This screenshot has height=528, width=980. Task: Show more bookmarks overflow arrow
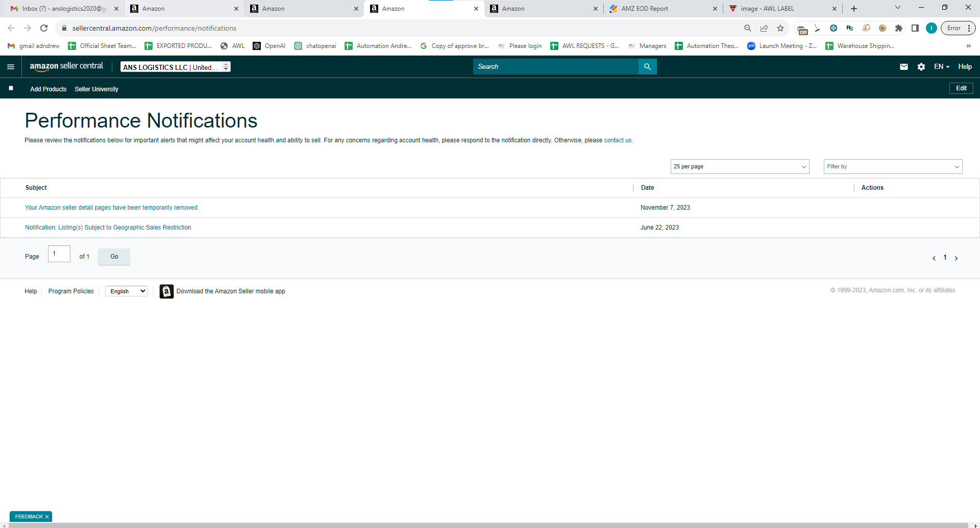coord(968,46)
